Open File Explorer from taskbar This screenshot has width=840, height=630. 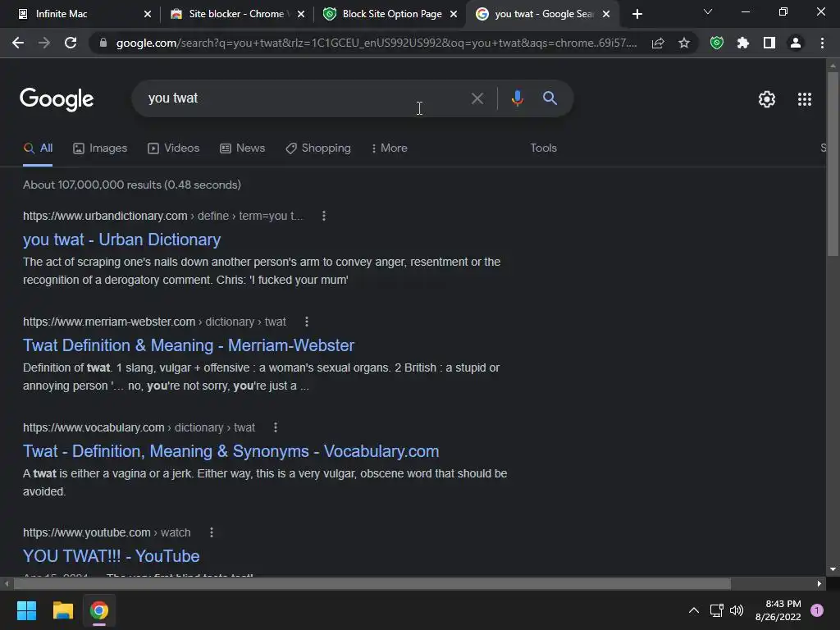(x=62, y=610)
